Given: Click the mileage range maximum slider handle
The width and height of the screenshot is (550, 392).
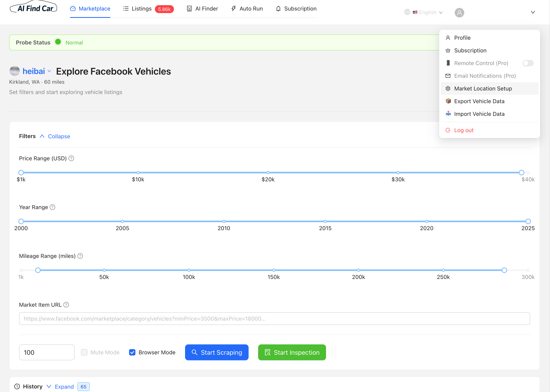Looking at the screenshot, I should (504, 270).
